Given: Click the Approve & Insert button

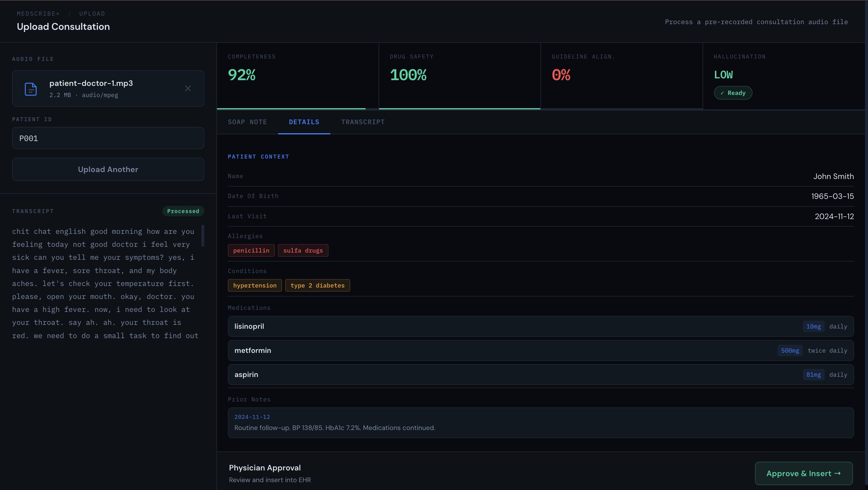Looking at the screenshot, I should click(803, 473).
